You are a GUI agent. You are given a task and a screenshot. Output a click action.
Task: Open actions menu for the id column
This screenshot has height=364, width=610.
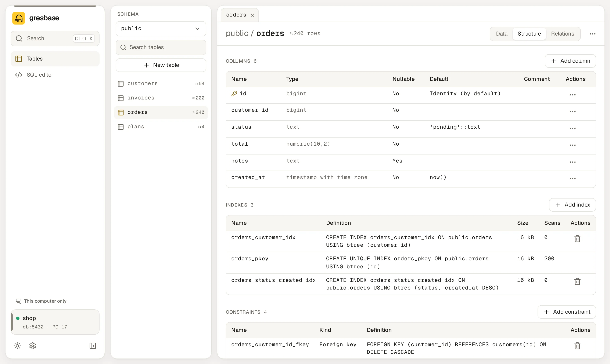[x=573, y=95]
